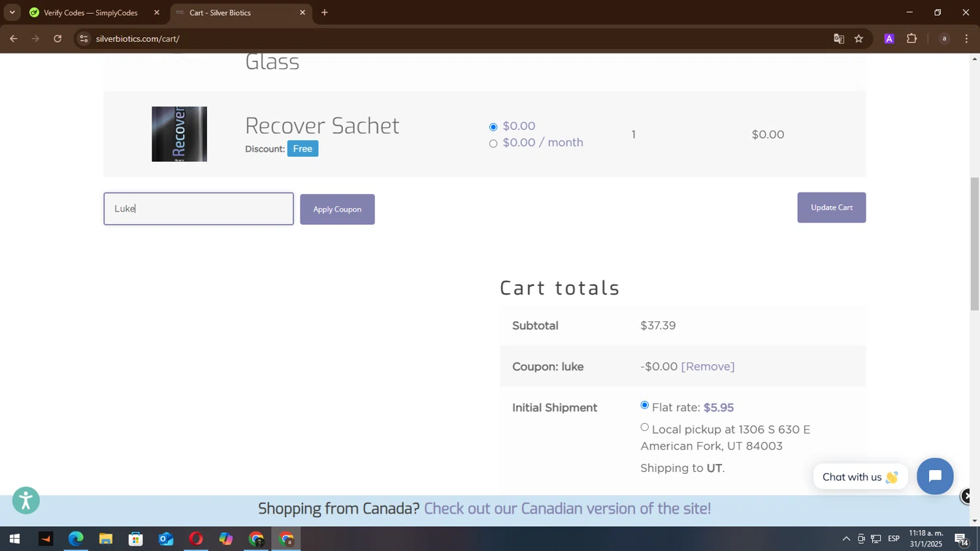Open the Chrome profile avatar
The image size is (980, 551).
click(x=944, y=39)
